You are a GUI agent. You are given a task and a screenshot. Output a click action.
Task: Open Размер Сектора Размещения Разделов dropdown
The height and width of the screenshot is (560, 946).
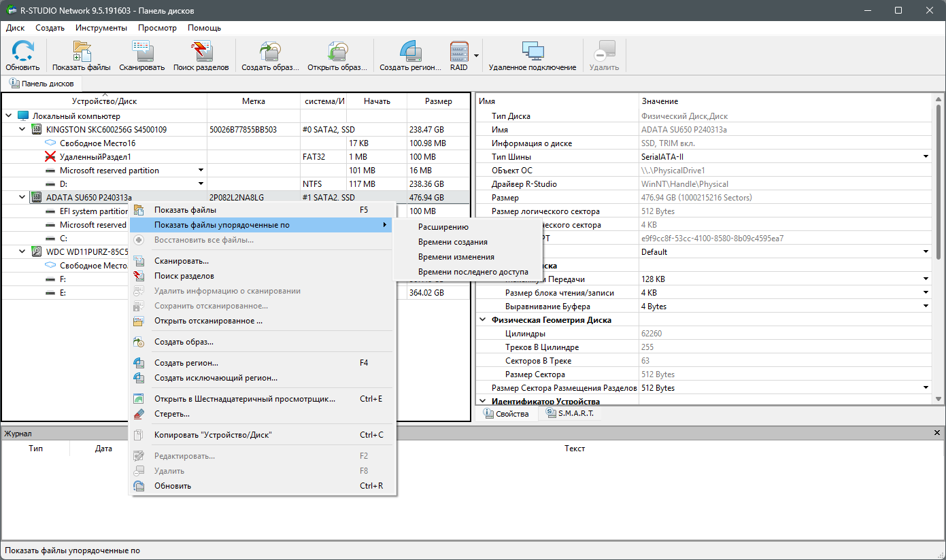tap(926, 388)
